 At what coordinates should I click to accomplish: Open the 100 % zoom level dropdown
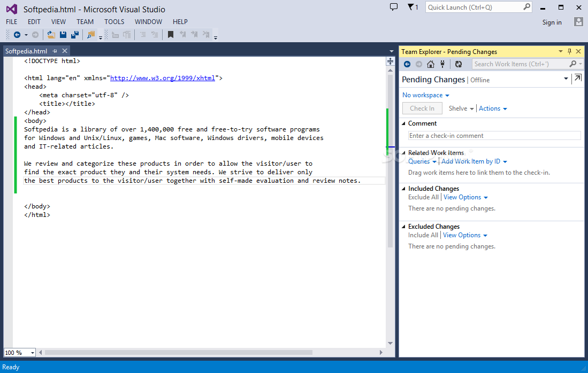pyautogui.click(x=33, y=353)
